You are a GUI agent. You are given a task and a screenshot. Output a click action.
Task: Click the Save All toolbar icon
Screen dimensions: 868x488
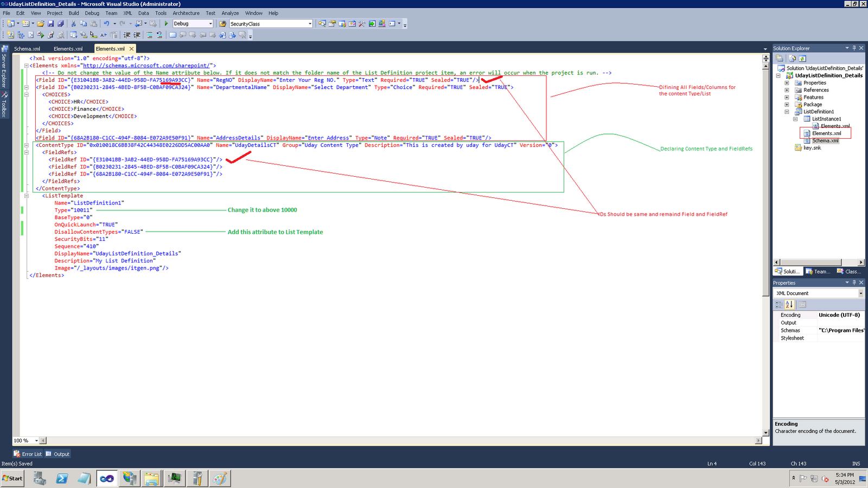(x=60, y=24)
